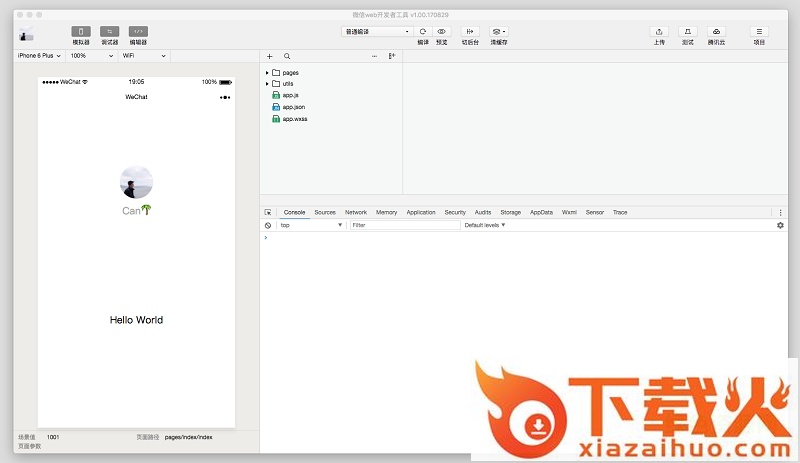Viewport: 800px width, 463px height.
Task: Switch to the Sensor tab
Action: coord(594,212)
